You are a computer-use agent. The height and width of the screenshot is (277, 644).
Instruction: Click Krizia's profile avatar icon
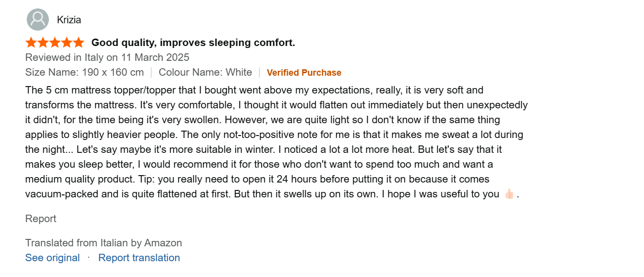click(x=38, y=20)
